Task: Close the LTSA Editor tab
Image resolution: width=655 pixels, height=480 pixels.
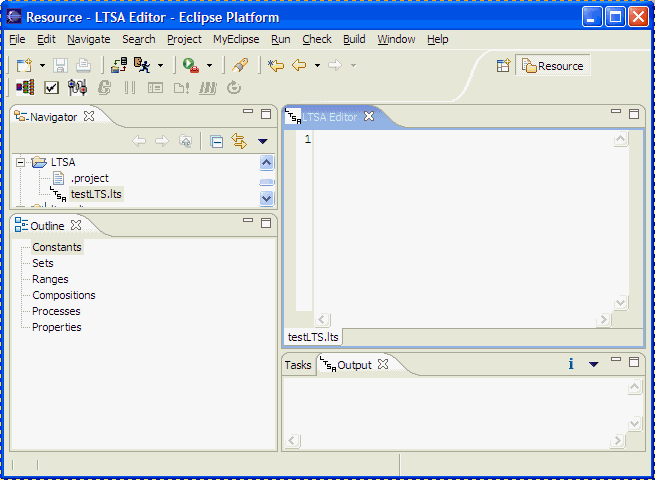Action: [x=368, y=117]
